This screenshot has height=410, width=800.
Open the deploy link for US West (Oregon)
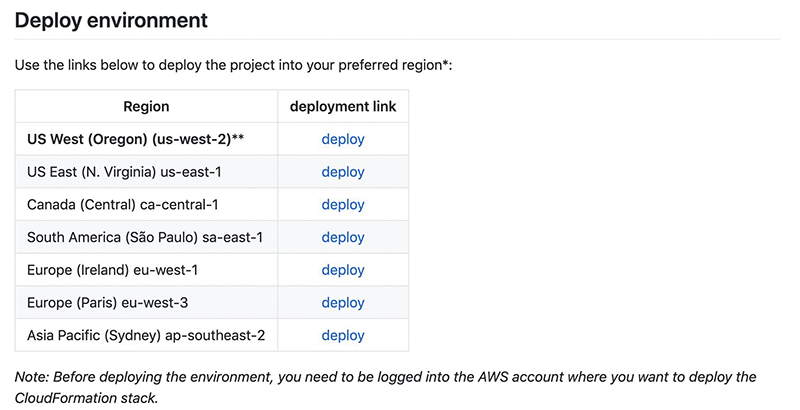click(x=343, y=139)
